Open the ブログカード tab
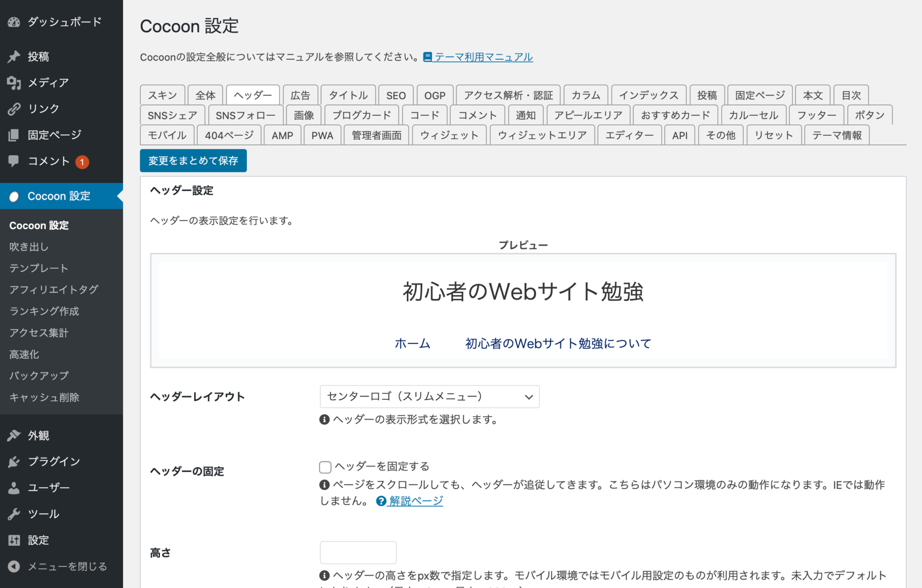 click(x=362, y=115)
